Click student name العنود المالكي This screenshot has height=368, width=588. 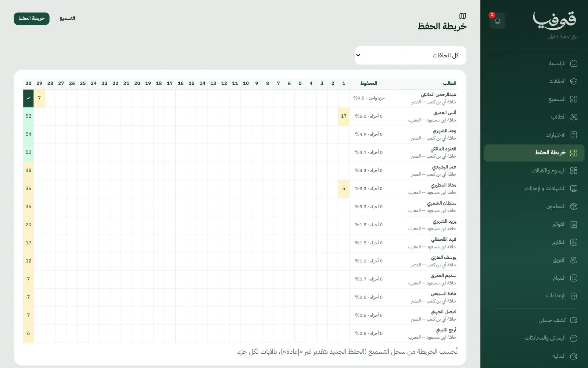[x=443, y=149]
